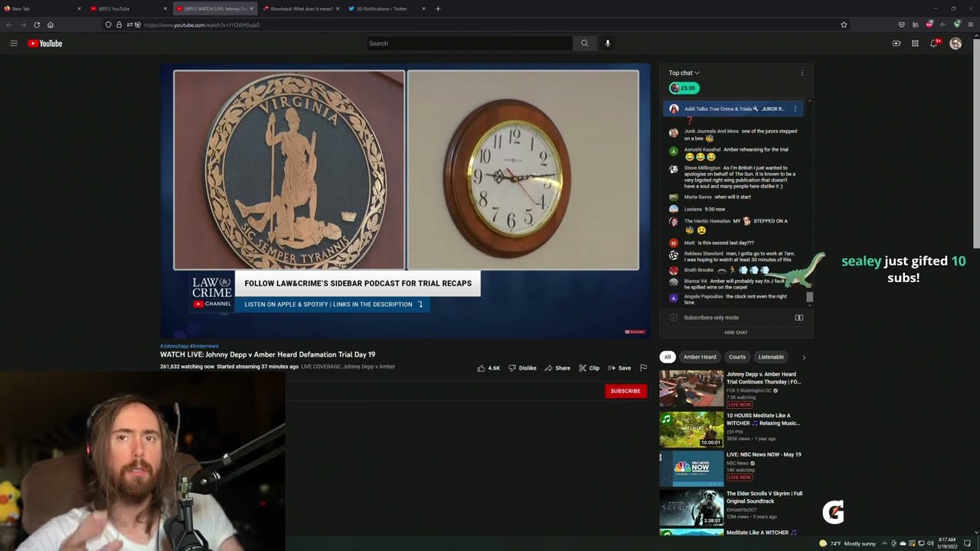The image size is (980, 551).
Task: Go to the Firefox home page
Action: click(51, 24)
